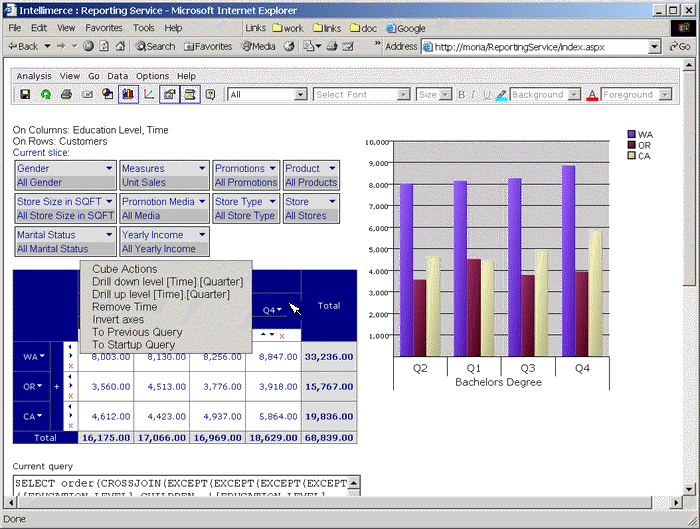Image resolution: width=700 pixels, height=529 pixels.
Task: Click the browser Home icon
Action: (120, 46)
